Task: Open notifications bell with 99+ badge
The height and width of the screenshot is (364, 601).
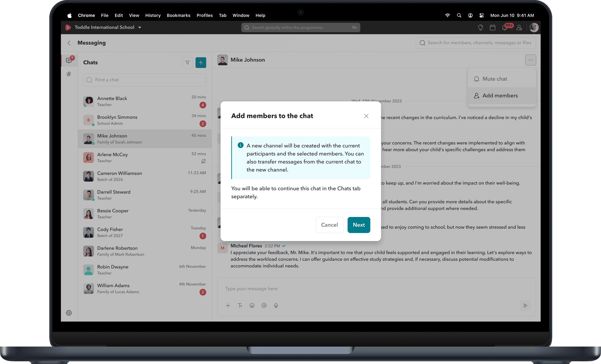Action: coord(505,28)
